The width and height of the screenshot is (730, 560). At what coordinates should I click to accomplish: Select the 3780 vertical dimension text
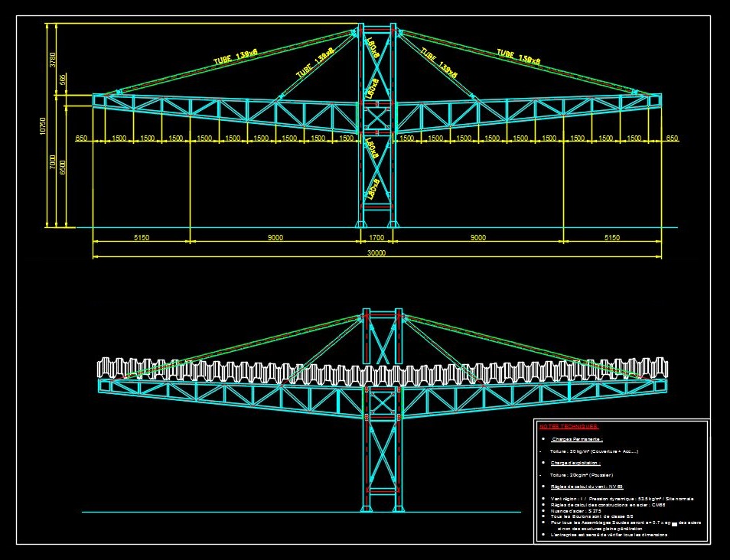(53, 59)
